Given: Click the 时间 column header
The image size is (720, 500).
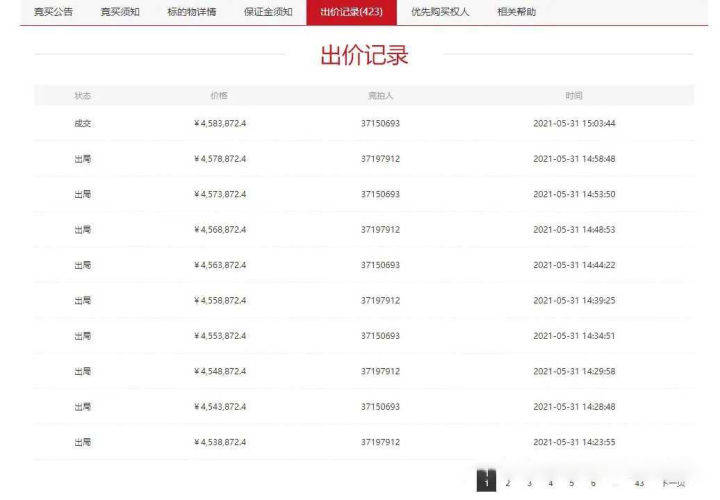Looking at the screenshot, I should click(573, 96).
